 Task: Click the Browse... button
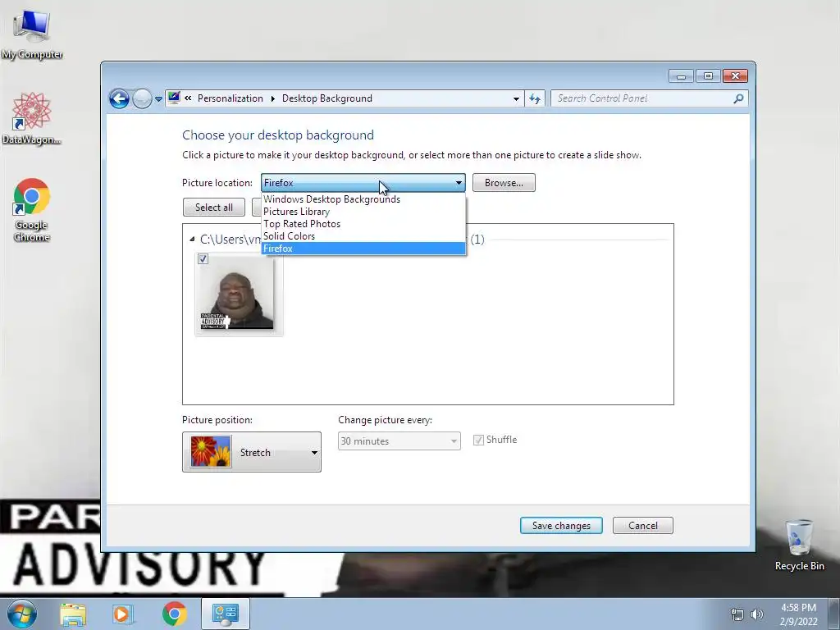point(504,183)
